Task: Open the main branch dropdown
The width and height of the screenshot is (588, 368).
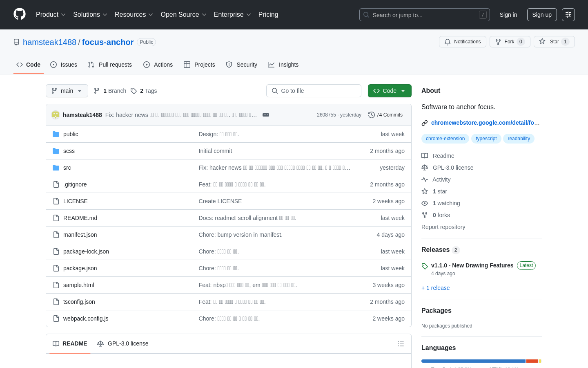Action: (67, 91)
